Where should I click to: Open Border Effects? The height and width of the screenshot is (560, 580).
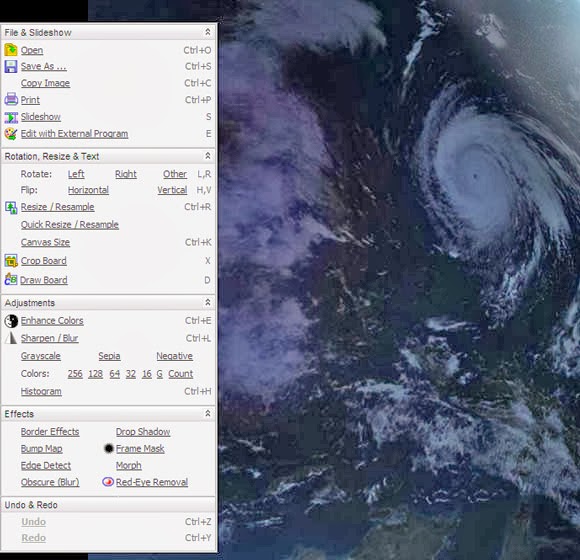click(50, 432)
